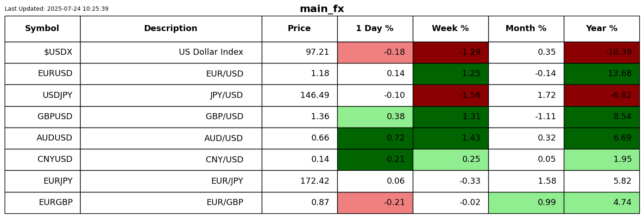Select the 1 Day % header
This screenshot has width=644, height=218.
pos(375,29)
